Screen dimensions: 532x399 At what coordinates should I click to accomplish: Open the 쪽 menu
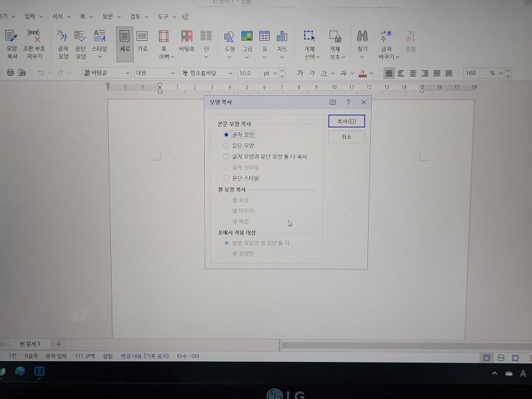(x=86, y=16)
